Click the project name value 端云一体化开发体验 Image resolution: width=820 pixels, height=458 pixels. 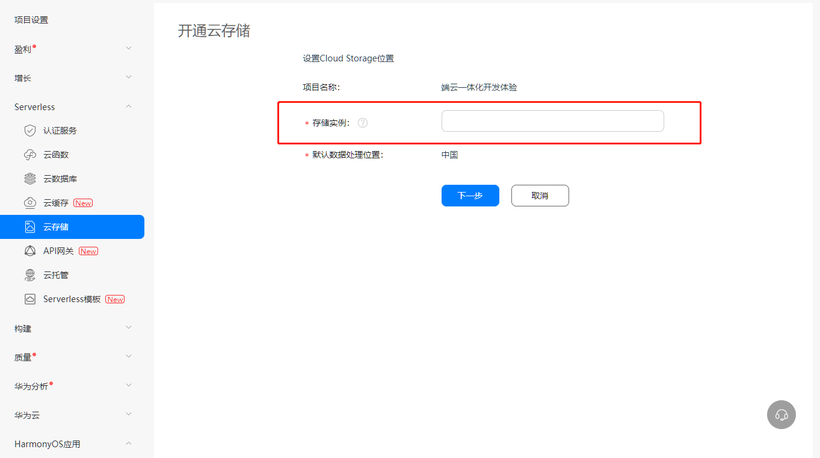pos(479,87)
